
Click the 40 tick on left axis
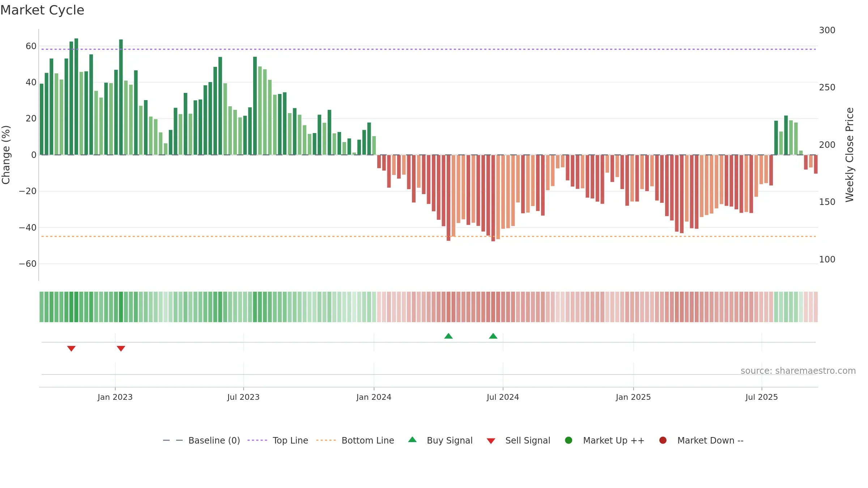[x=31, y=82]
